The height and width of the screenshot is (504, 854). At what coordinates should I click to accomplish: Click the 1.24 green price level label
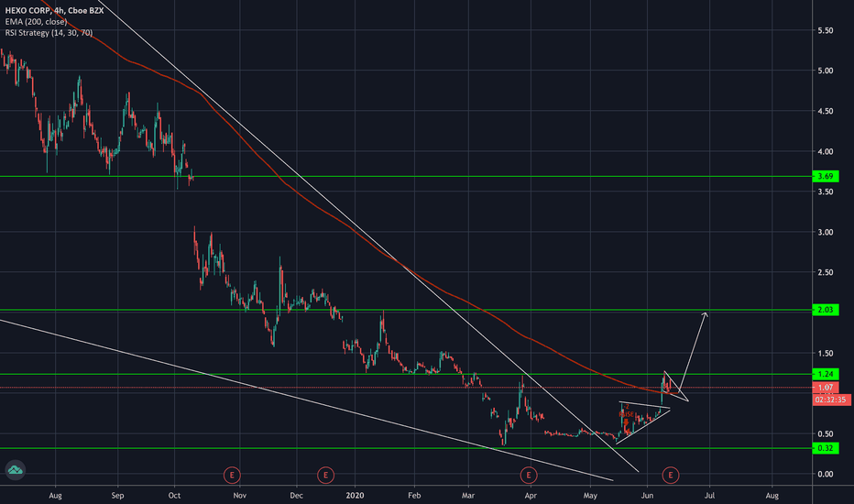coord(825,374)
